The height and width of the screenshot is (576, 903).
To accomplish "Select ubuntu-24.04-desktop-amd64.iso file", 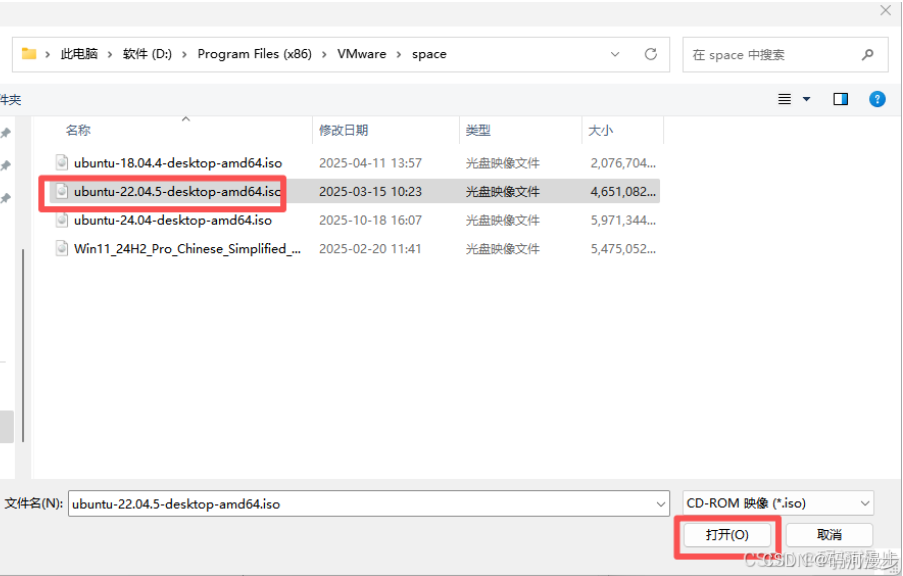I will coord(173,221).
